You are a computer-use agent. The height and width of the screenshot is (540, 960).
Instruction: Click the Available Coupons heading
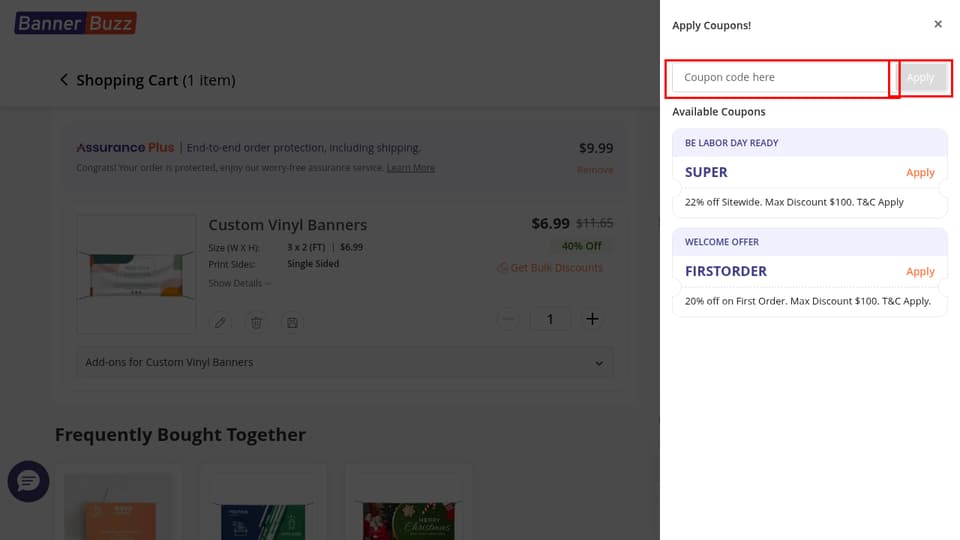point(719,111)
